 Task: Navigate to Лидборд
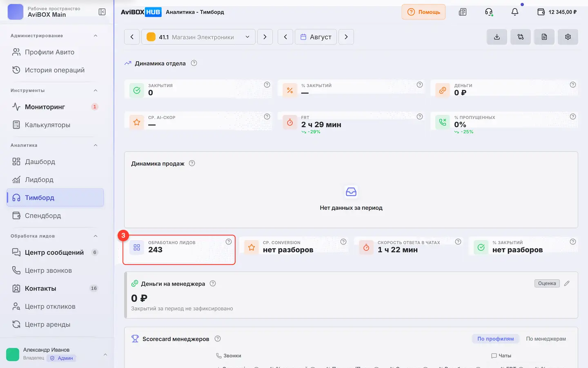point(55,180)
